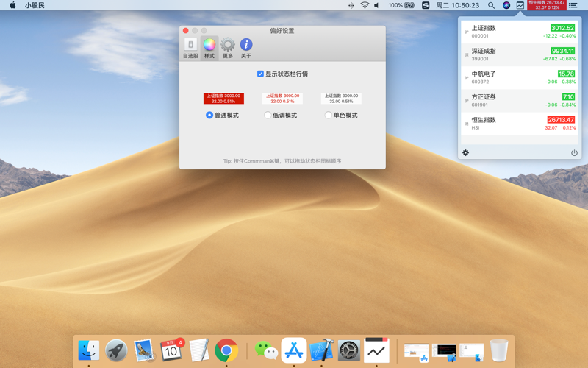This screenshot has width=588, height=368.
Task: Open the Trash in the Dock
Action: pyautogui.click(x=499, y=350)
